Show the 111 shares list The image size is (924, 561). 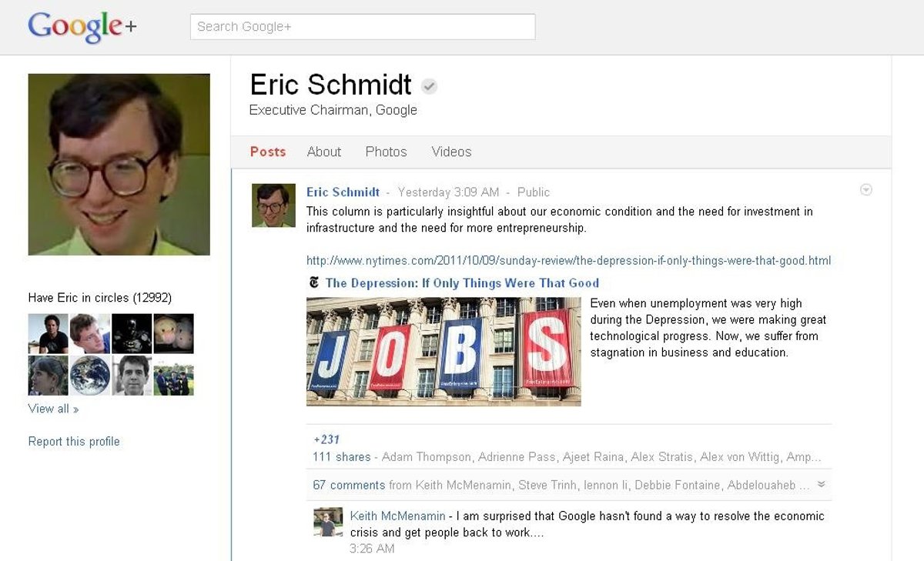342,457
